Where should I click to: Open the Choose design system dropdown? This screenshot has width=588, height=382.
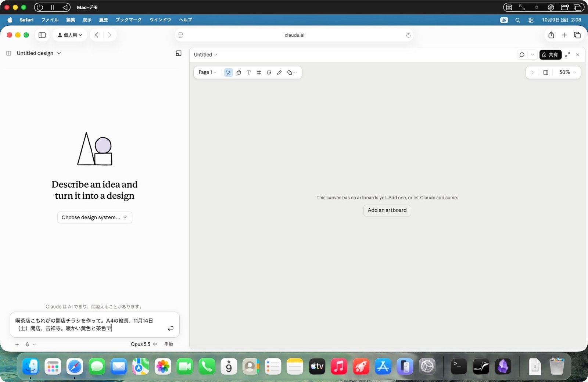tap(94, 217)
